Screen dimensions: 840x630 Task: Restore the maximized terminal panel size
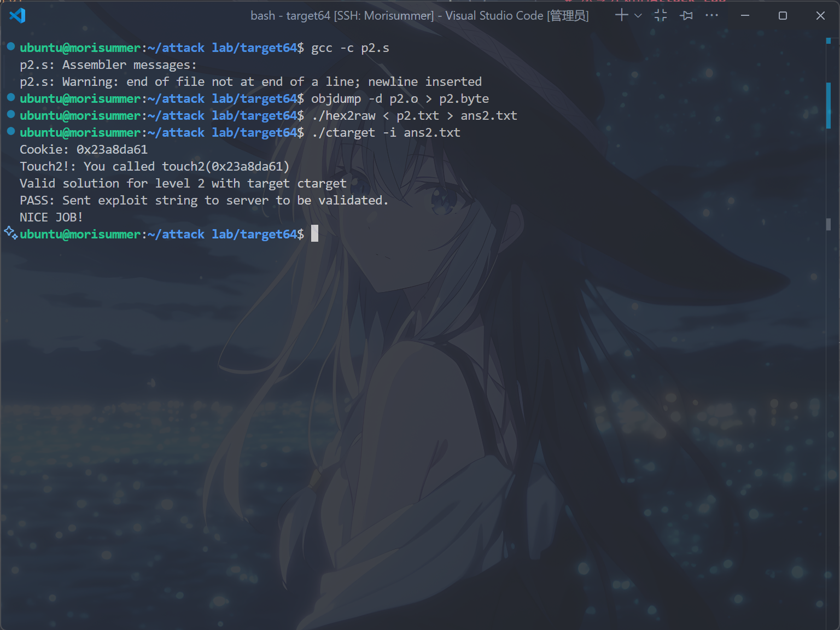click(x=661, y=15)
